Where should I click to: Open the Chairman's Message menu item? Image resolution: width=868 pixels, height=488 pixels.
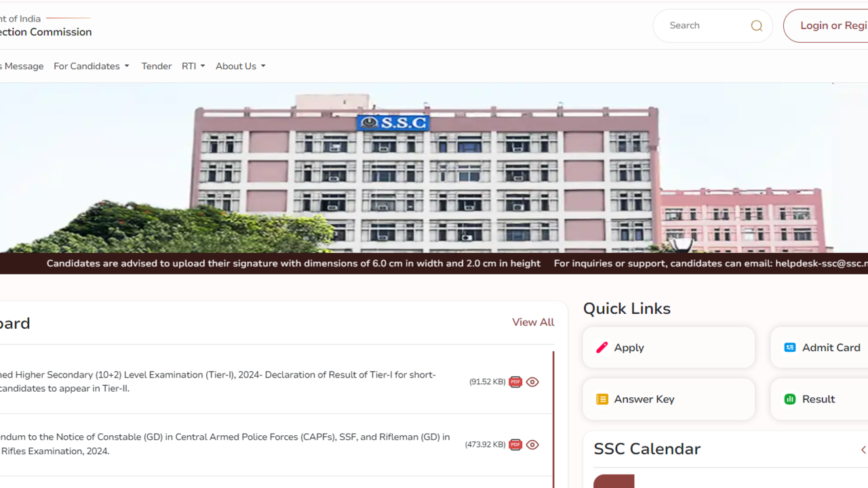(22, 66)
